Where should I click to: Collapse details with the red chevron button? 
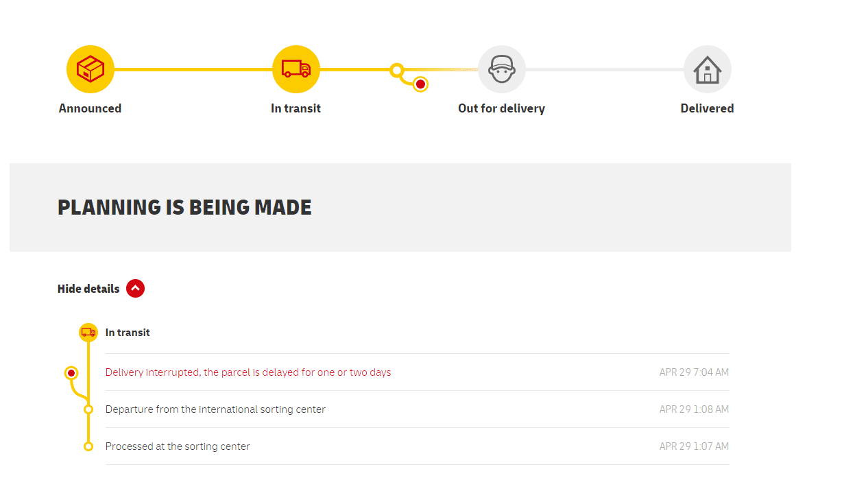(135, 289)
